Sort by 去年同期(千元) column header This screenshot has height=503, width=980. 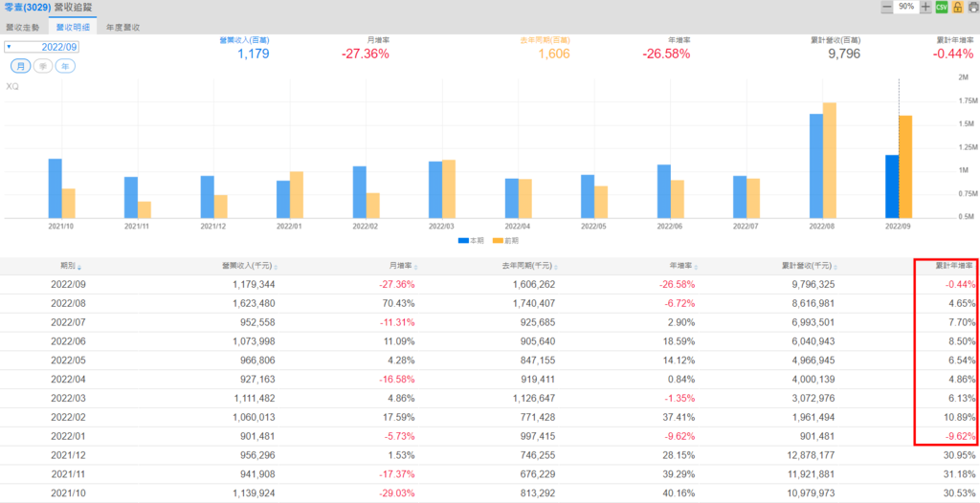(x=529, y=266)
